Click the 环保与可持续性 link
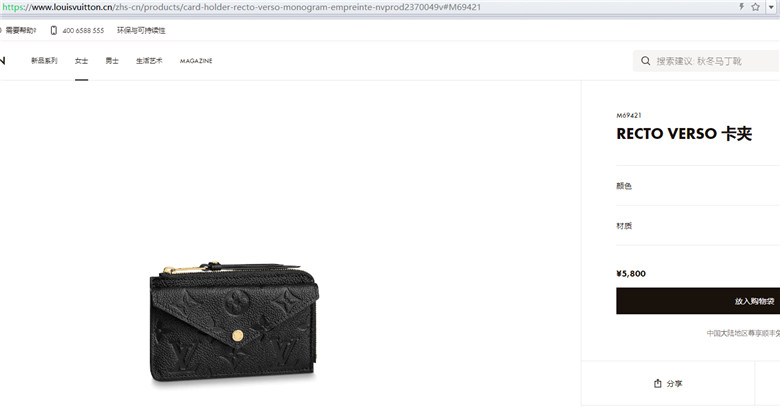The width and height of the screenshot is (780, 408). click(141, 30)
